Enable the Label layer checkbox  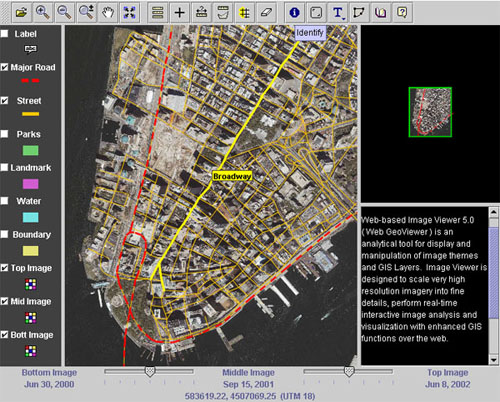pyautogui.click(x=4, y=34)
